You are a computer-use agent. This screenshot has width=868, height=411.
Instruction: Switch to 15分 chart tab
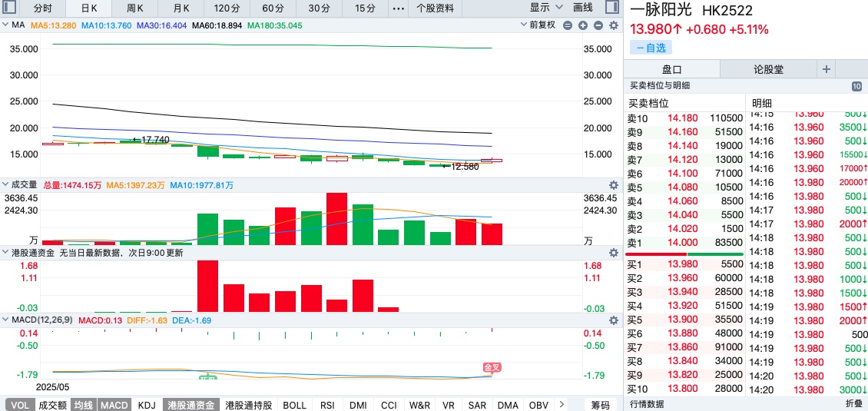(x=364, y=8)
